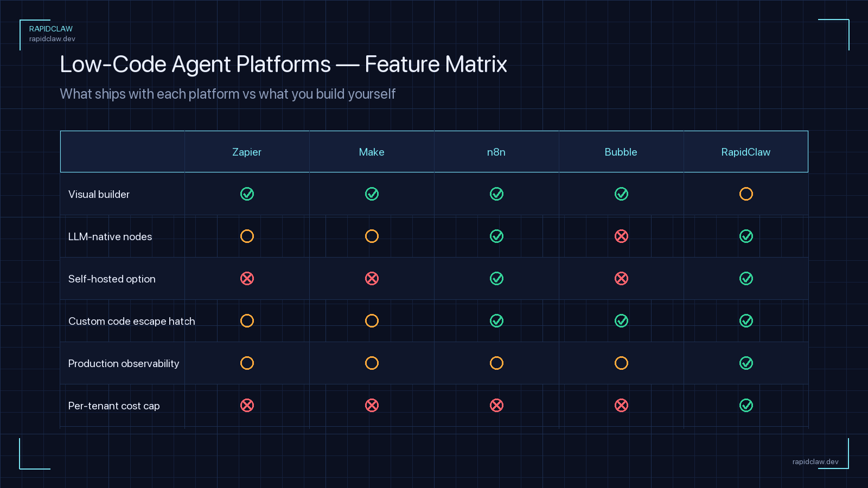Viewport: 868px width, 488px height.
Task: Click the green check for RapidClaw LLM-native nodes
Action: [746, 236]
